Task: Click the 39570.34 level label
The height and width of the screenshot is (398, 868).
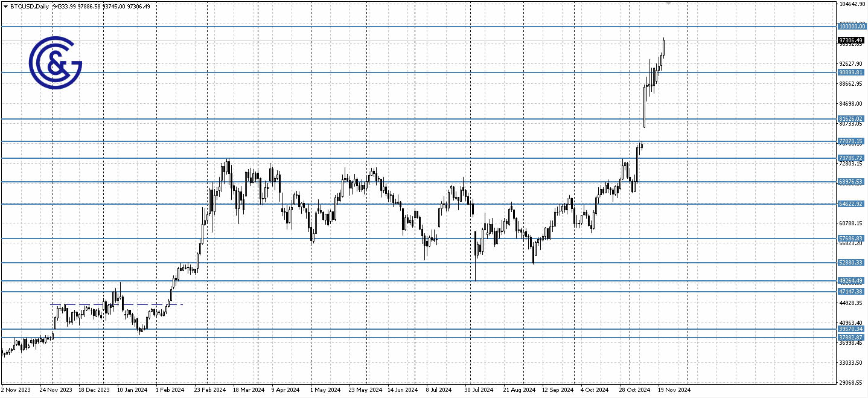Action: (851, 329)
